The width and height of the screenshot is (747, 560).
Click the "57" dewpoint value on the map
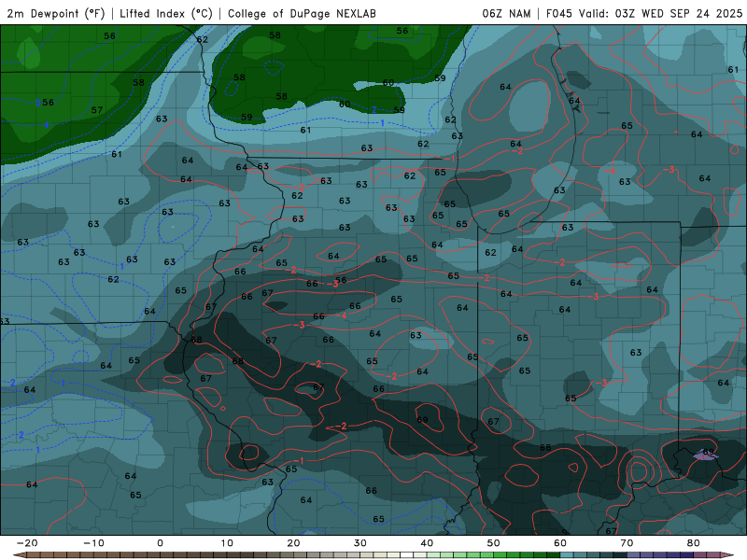point(97,110)
